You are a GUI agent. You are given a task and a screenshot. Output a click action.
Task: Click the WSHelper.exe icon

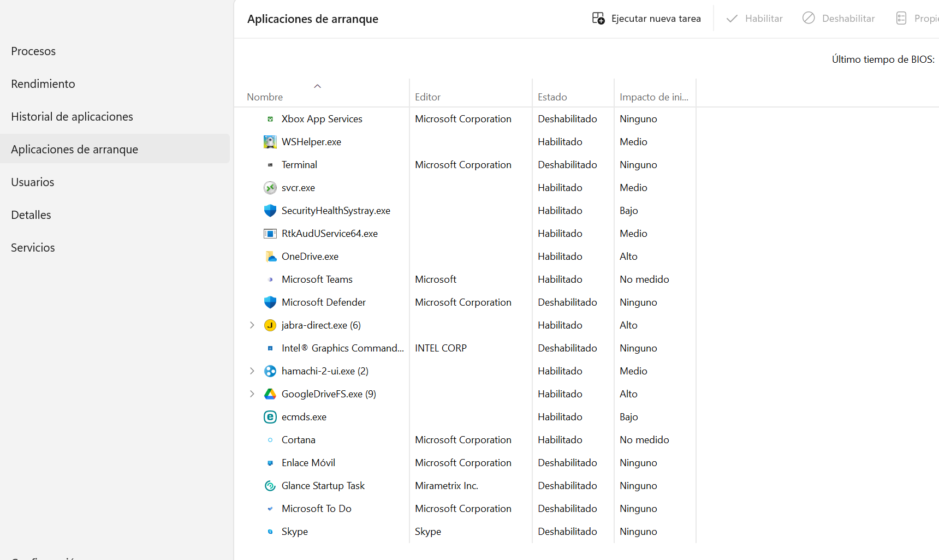pyautogui.click(x=270, y=142)
